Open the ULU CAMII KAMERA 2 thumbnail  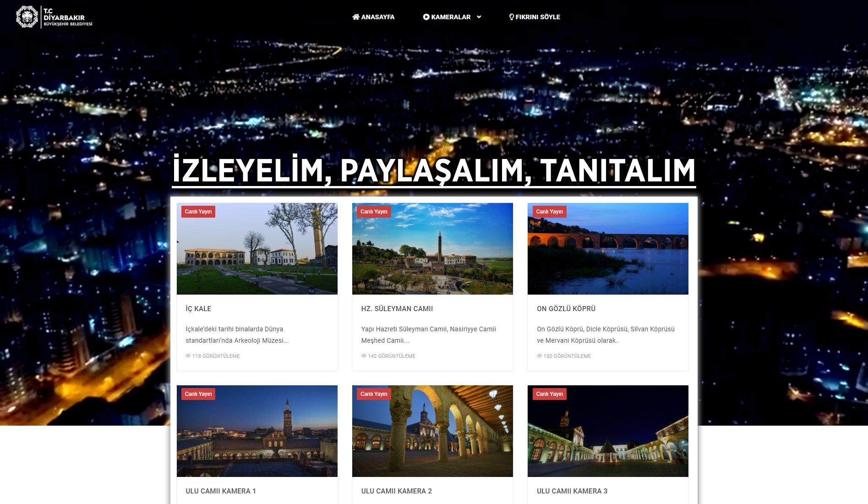pos(432,431)
